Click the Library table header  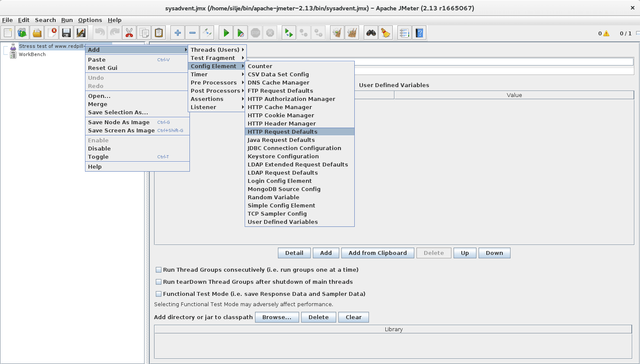pos(393,329)
